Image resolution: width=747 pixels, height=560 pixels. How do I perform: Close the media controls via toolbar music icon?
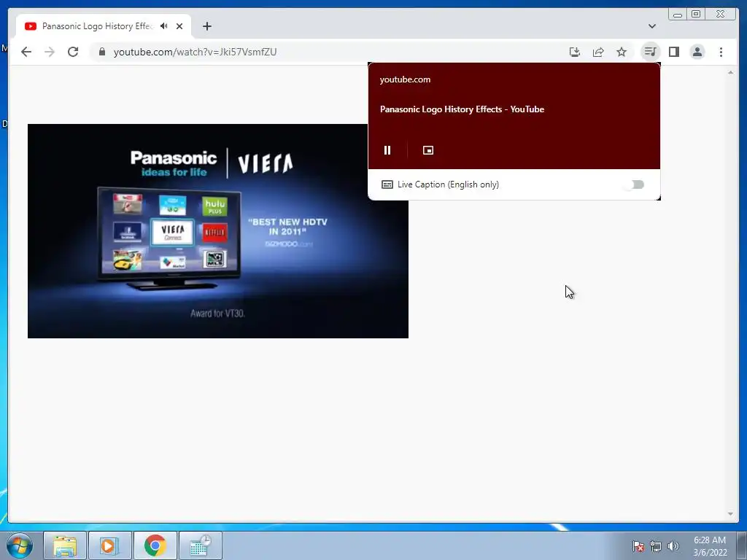pyautogui.click(x=650, y=52)
